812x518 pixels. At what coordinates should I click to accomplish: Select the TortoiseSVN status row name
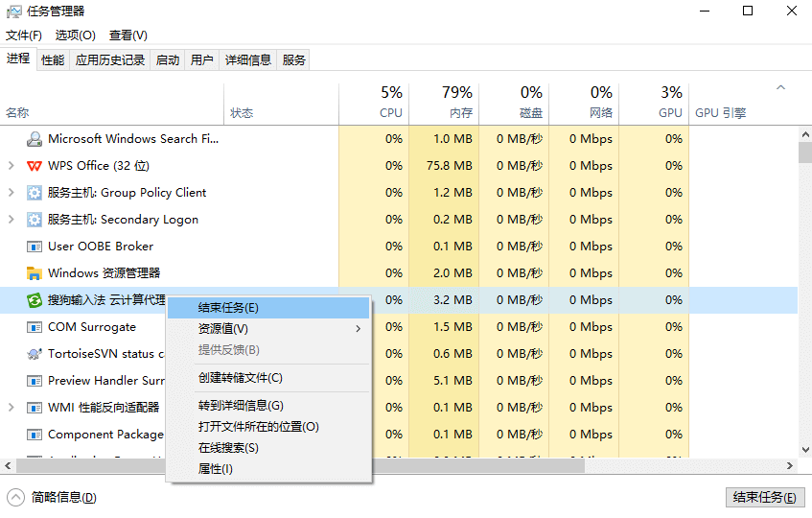[105, 354]
